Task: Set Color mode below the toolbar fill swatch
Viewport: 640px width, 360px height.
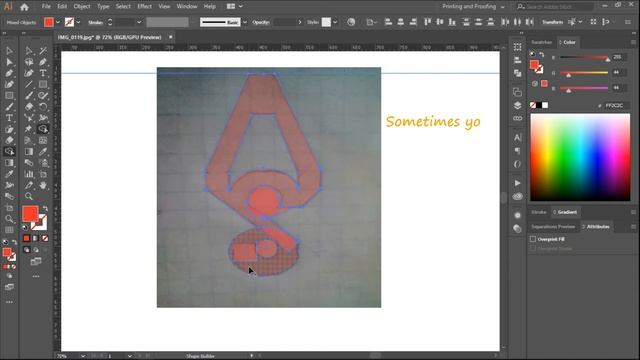Action: point(27,238)
